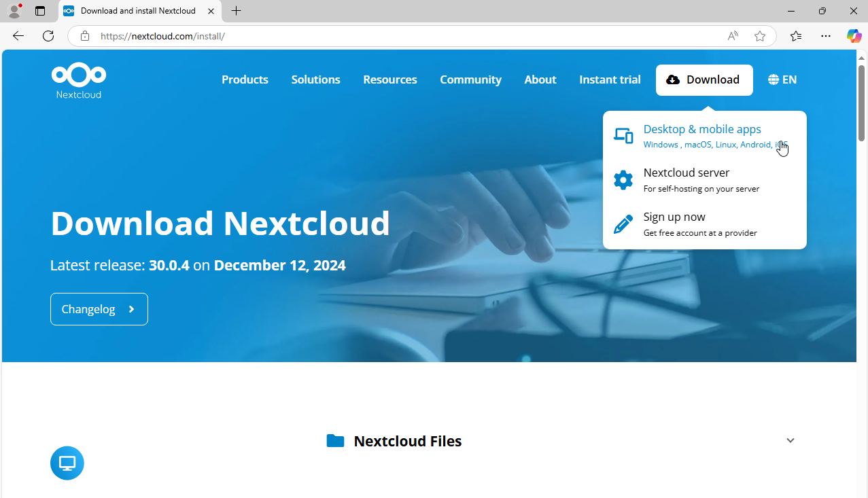Click the Nextcloud logo

(x=79, y=81)
